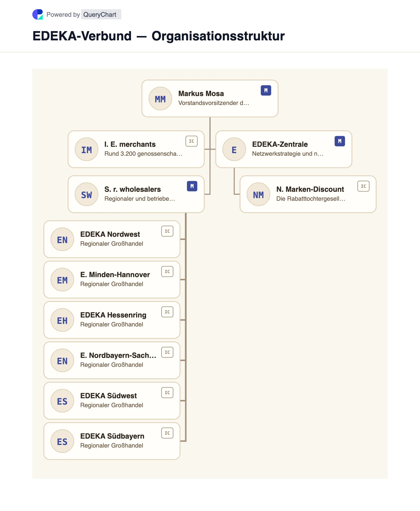Click the IC badge on N. Marken-Discount

pos(363,186)
